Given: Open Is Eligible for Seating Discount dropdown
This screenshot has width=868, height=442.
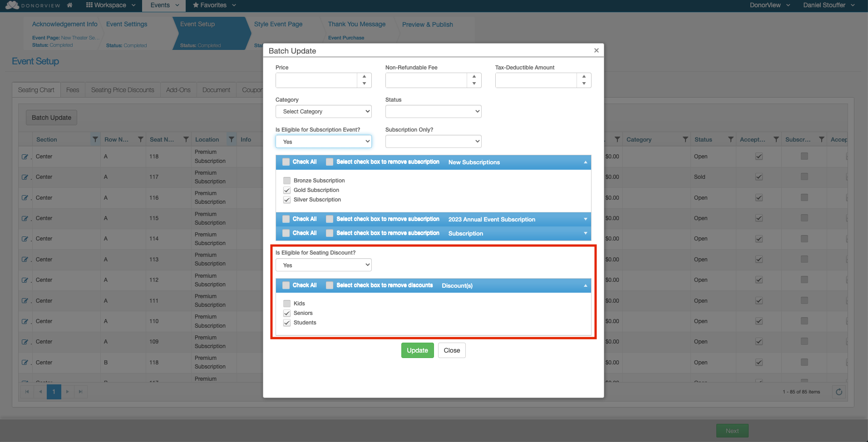Looking at the screenshot, I should pyautogui.click(x=324, y=265).
